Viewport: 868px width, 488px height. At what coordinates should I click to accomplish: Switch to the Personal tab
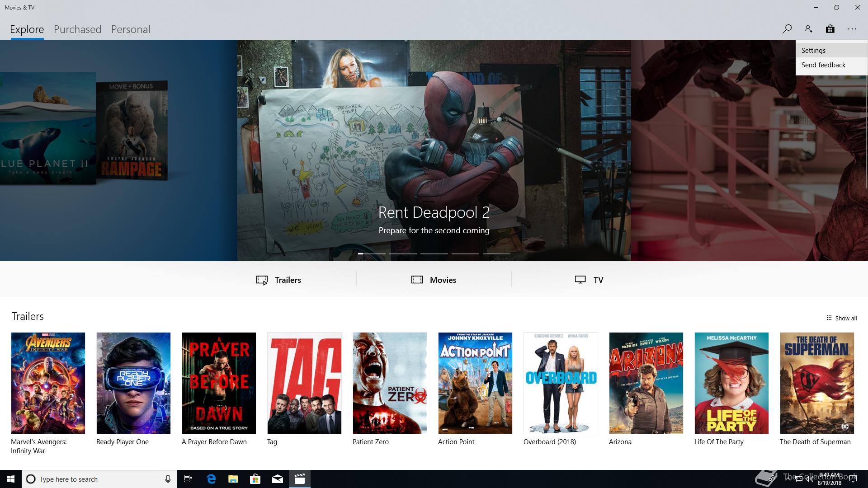coord(131,29)
